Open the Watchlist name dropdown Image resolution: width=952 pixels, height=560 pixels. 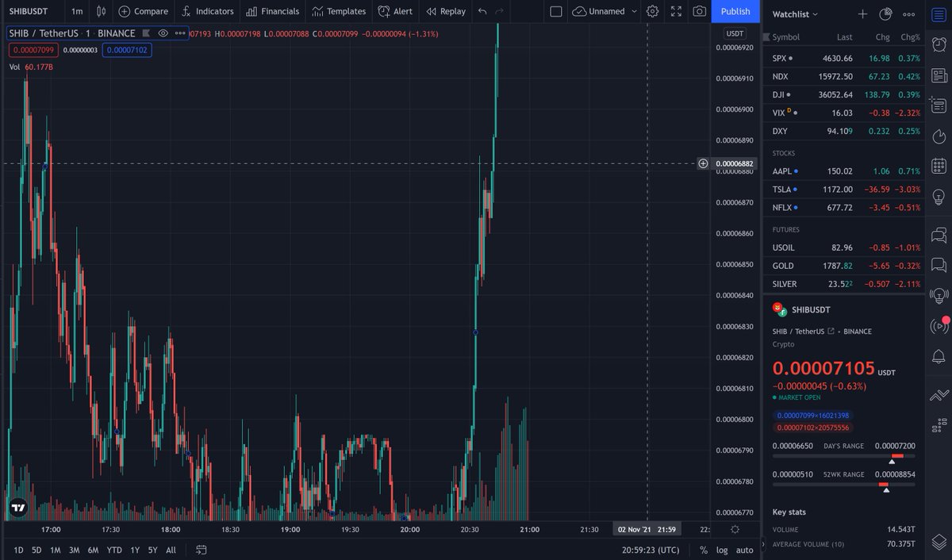[x=795, y=13]
